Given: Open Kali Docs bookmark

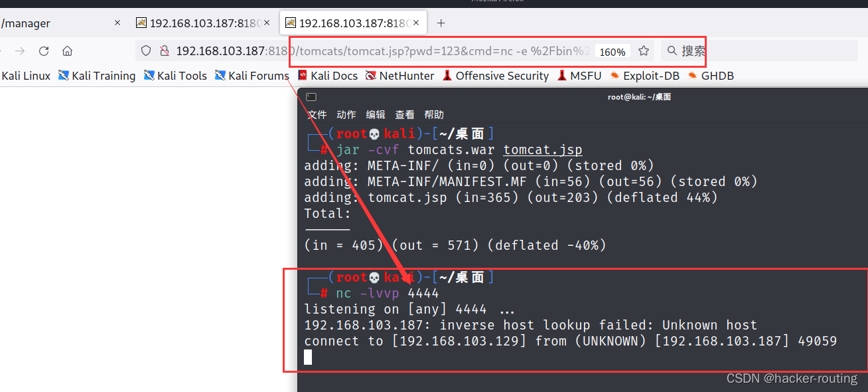Looking at the screenshot, I should point(328,76).
